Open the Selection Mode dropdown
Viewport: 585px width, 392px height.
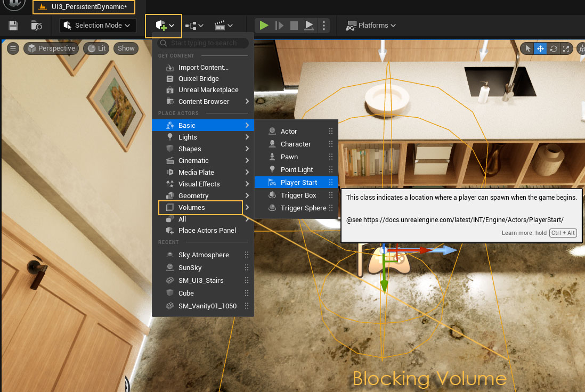pos(97,26)
